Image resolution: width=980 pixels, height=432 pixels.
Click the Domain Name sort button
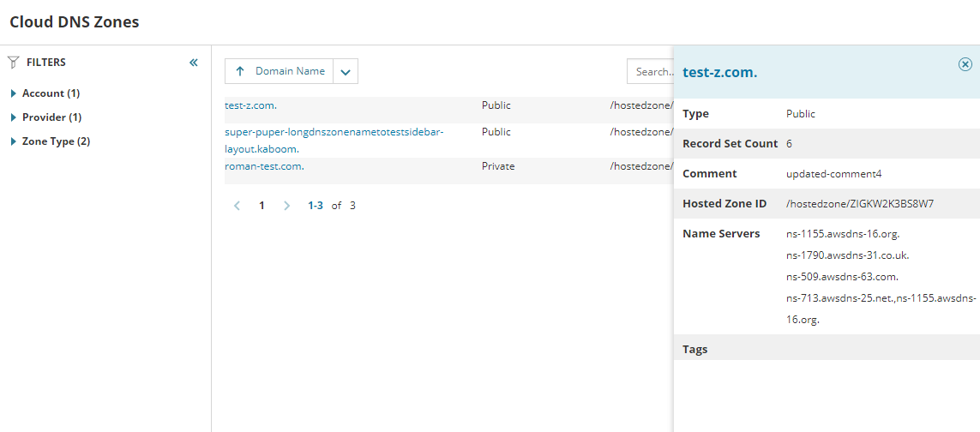click(x=290, y=71)
